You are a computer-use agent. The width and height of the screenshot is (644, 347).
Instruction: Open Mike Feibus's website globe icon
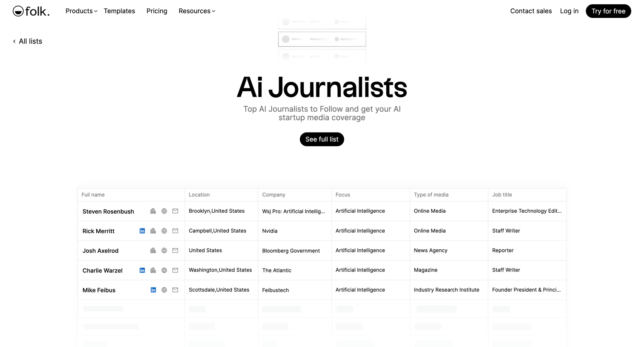[164, 290]
